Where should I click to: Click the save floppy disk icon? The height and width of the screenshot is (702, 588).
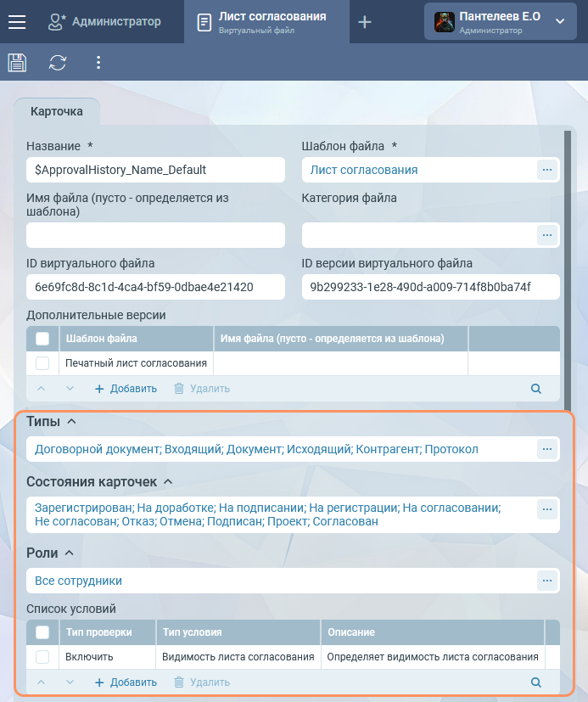coord(17,62)
